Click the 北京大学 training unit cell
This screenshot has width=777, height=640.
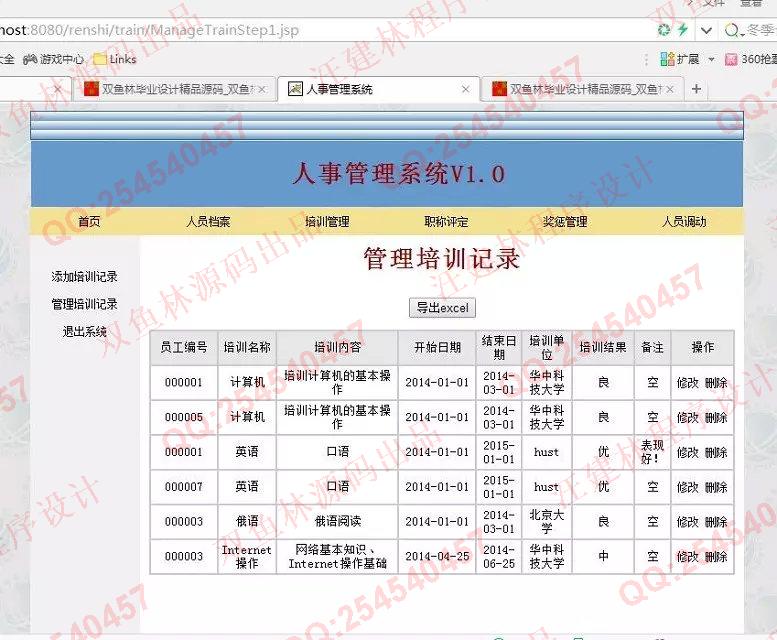[x=547, y=522]
